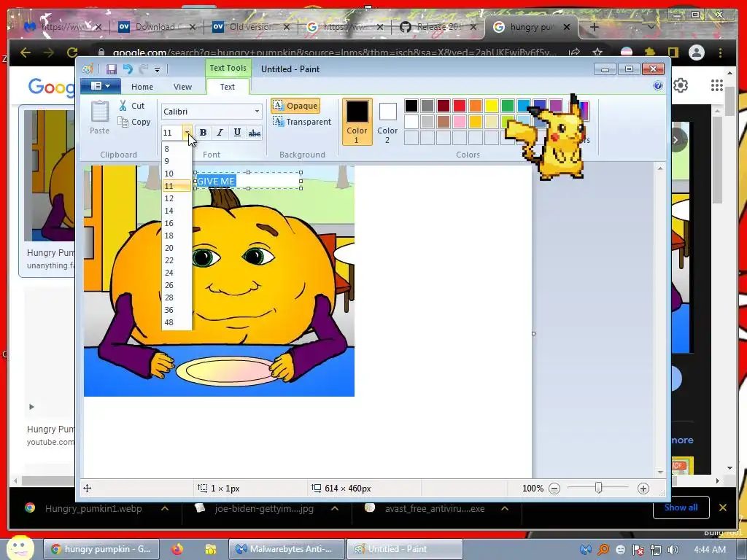
Task: Expand joe-biden-gettyim jpg download options
Action: (335, 508)
